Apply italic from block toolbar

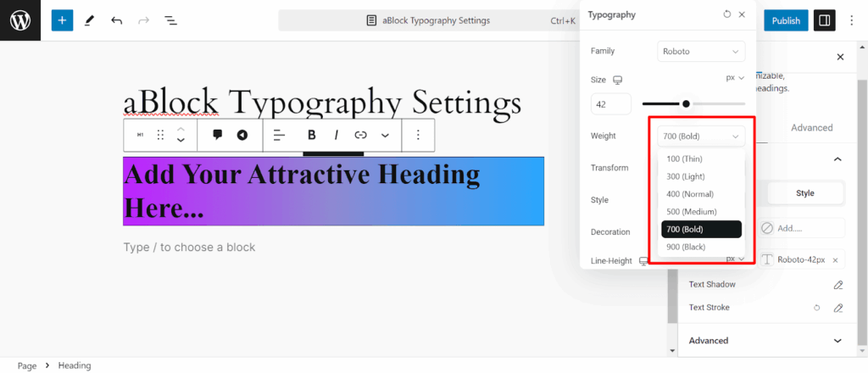click(336, 135)
